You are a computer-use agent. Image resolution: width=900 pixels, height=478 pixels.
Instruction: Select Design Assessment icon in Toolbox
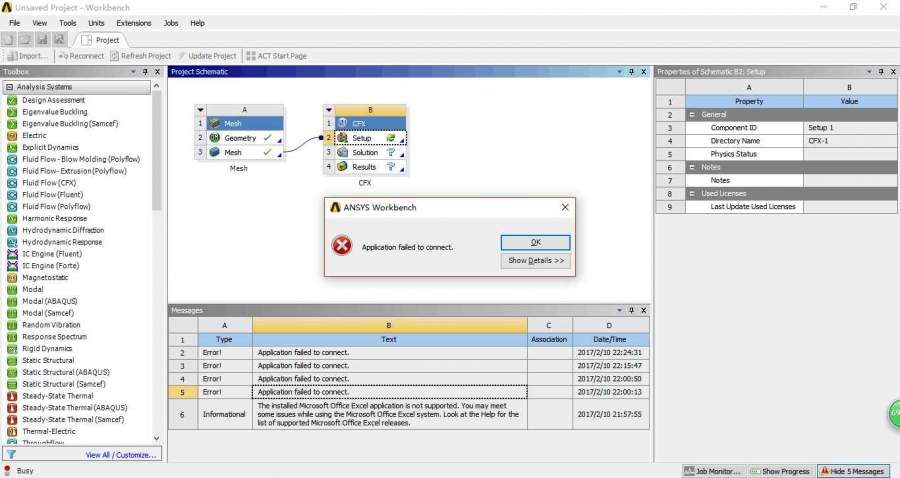pos(11,100)
